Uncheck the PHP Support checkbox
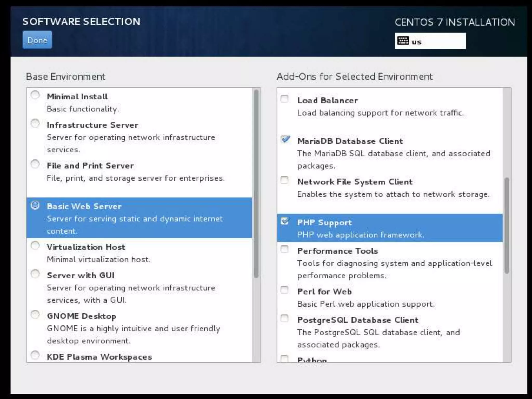 [285, 221]
